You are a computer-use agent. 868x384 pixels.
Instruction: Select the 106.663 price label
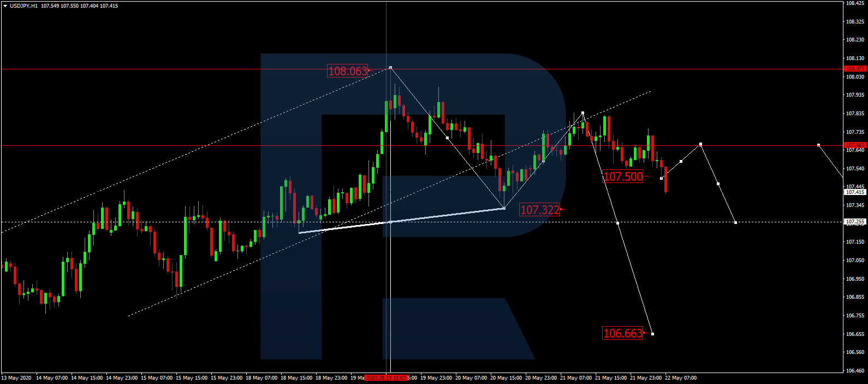623,333
